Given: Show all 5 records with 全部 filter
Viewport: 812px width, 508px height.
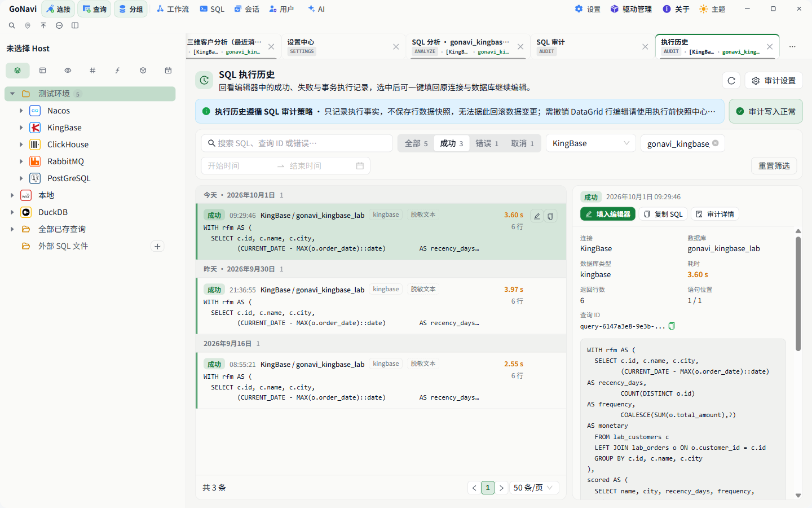Looking at the screenshot, I should coord(416,143).
